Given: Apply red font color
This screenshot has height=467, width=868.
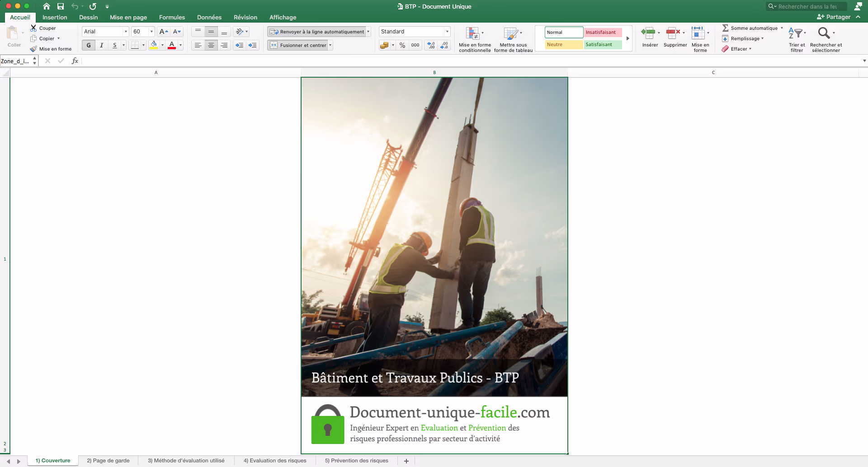Looking at the screenshot, I should pyautogui.click(x=172, y=45).
